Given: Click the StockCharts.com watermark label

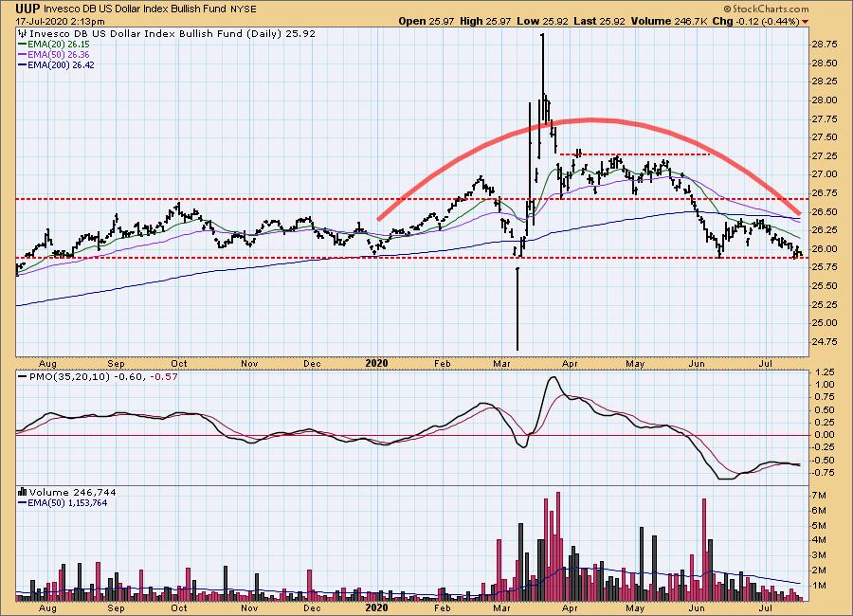Looking at the screenshot, I should [x=766, y=9].
